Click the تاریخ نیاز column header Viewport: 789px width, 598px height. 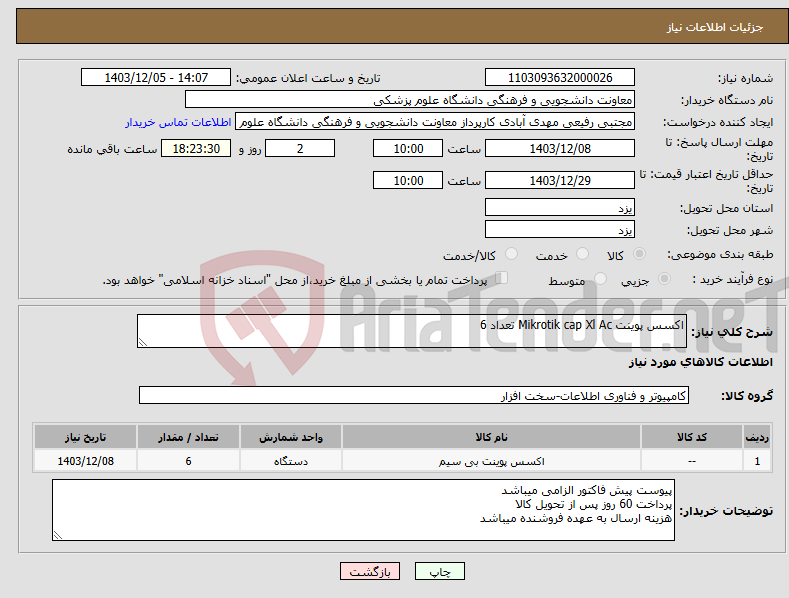coord(85,437)
